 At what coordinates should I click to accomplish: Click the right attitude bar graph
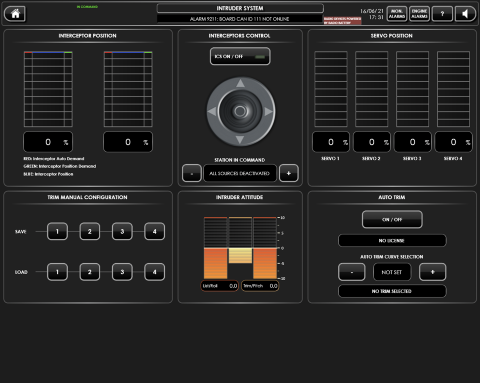click(265, 248)
